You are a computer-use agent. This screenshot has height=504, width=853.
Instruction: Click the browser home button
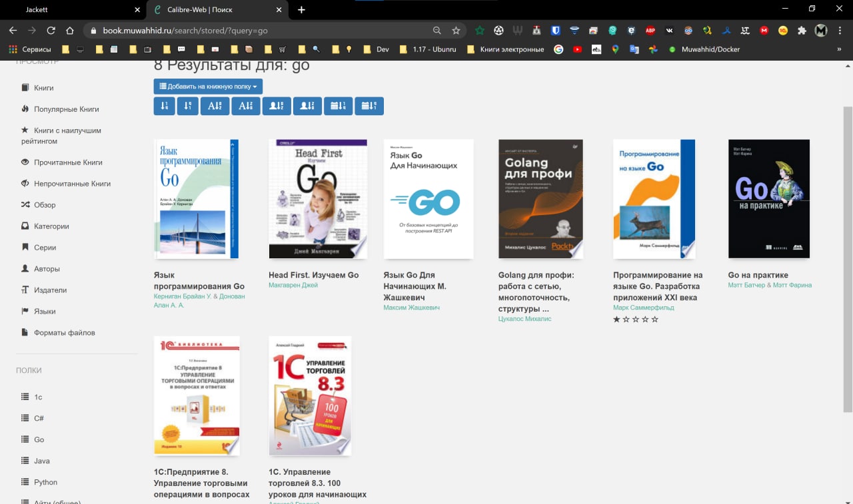pos(69,31)
